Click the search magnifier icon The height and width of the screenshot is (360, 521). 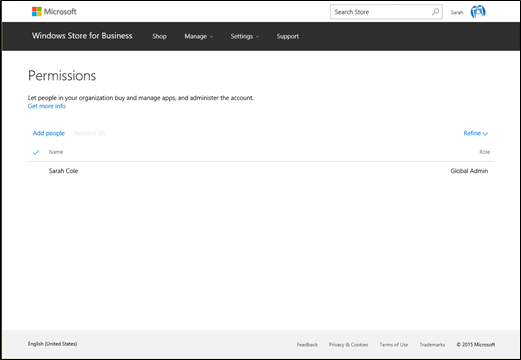[435, 12]
